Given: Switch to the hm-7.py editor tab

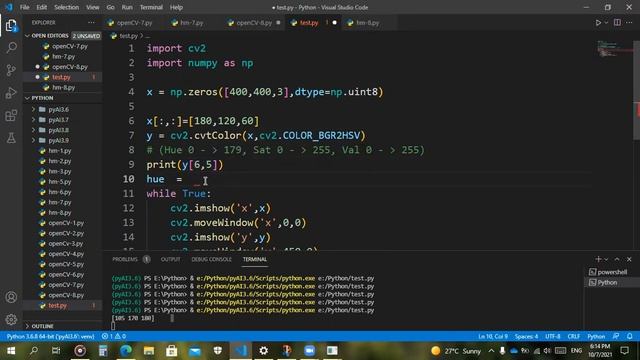Looking at the screenshot, I should click(x=191, y=23).
